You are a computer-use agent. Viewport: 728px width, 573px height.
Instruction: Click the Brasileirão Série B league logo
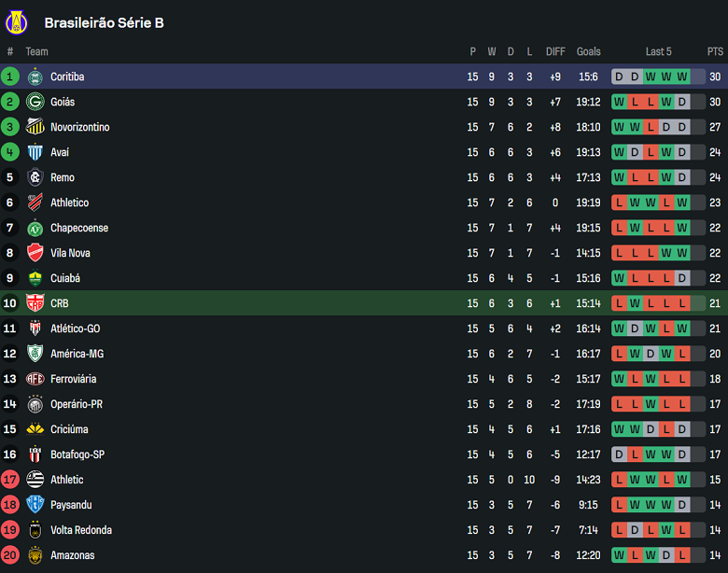[18, 21]
